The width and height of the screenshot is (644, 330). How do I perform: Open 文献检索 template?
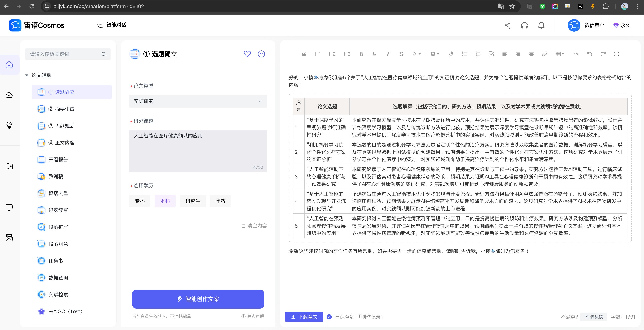71,295
